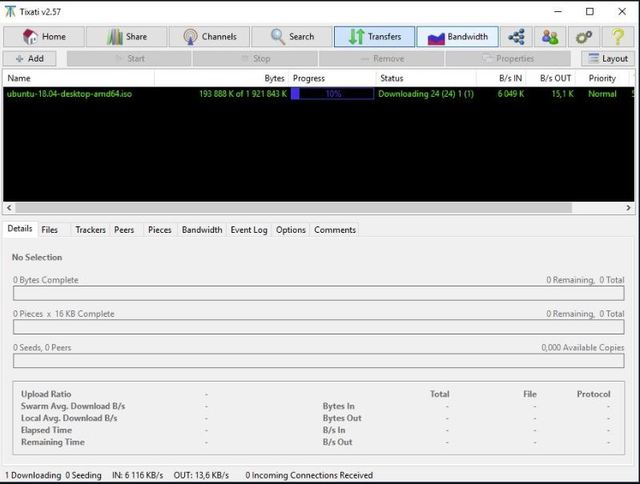The image size is (640, 484).
Task: Switch to the Files tab
Action: click(49, 230)
